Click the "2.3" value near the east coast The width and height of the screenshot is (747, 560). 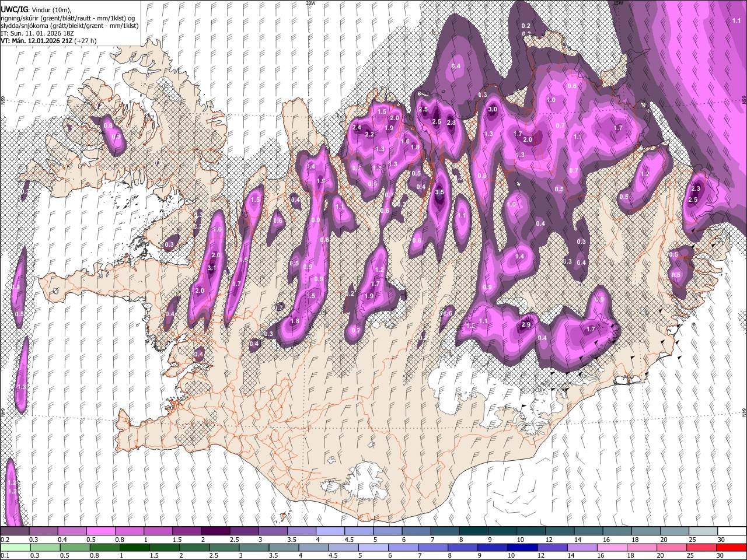tap(695, 188)
